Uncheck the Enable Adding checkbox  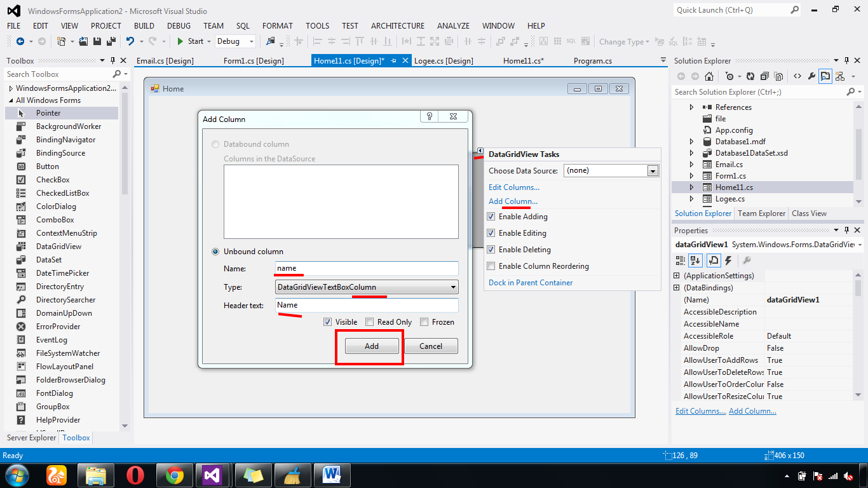491,217
